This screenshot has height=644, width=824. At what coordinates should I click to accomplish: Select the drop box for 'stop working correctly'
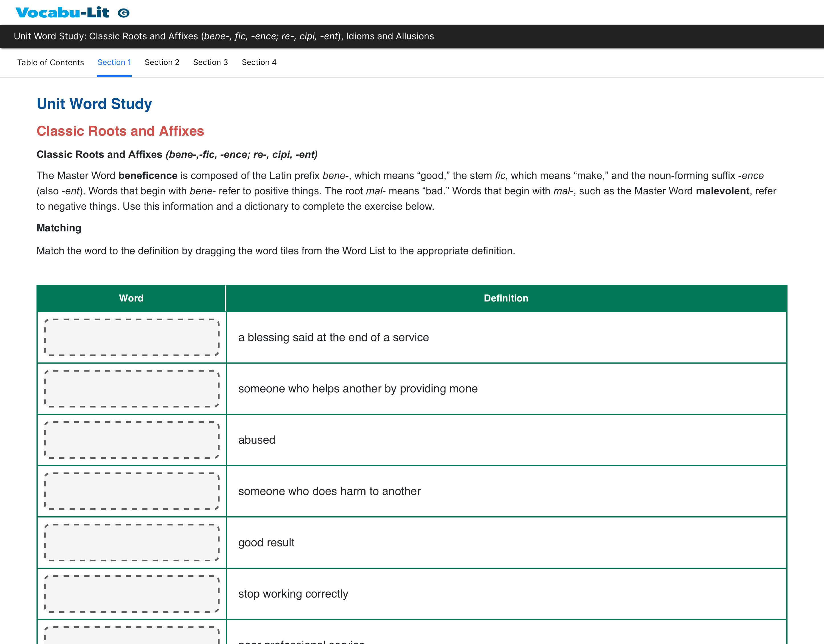pos(131,594)
